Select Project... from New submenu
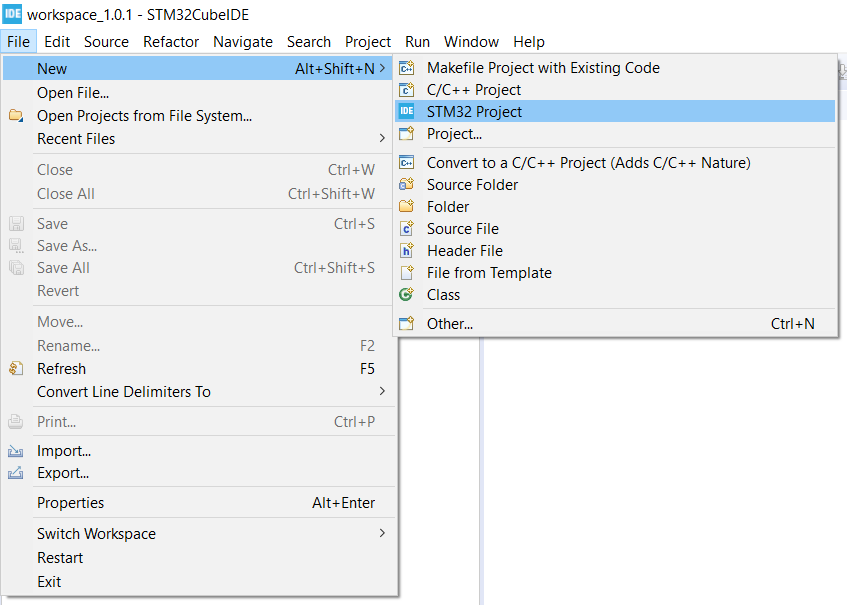Image resolution: width=847 pixels, height=605 pixels. pyautogui.click(x=615, y=133)
